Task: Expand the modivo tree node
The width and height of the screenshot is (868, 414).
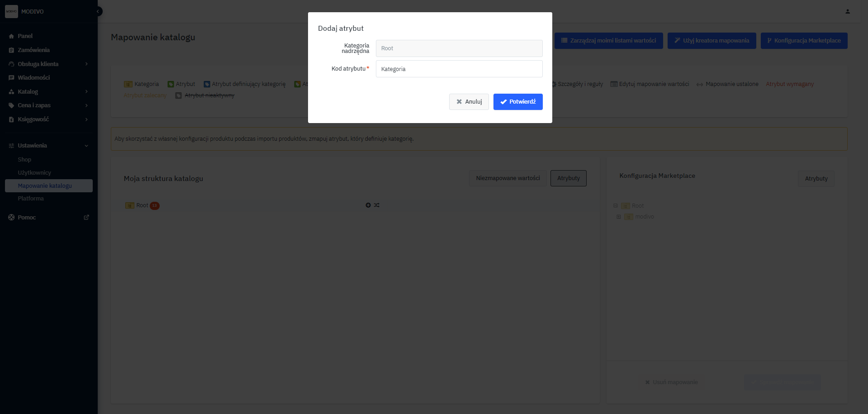Action: [618, 217]
